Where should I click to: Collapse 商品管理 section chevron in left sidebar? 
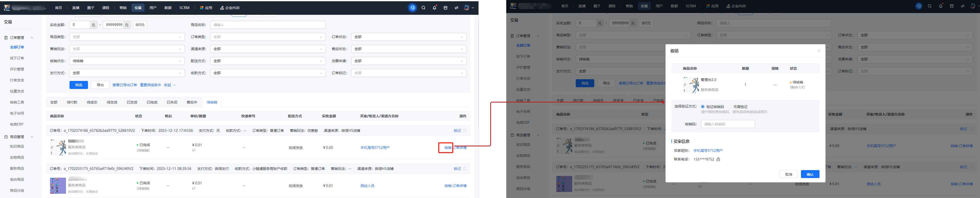coord(32,137)
